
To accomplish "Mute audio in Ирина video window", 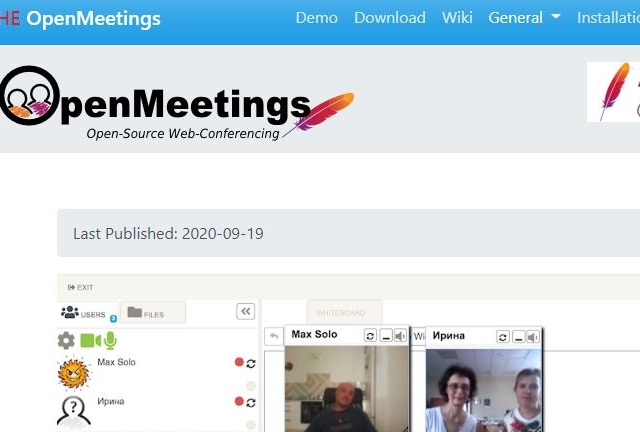I will (x=533, y=337).
